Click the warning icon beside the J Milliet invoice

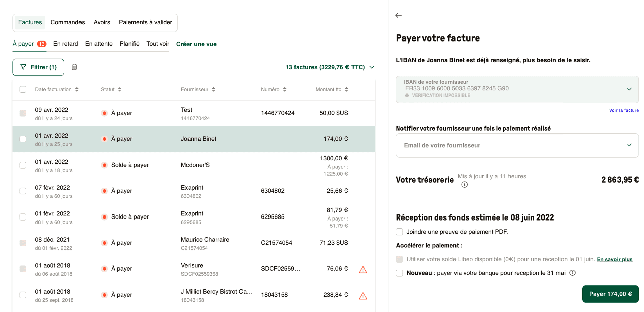(363, 295)
